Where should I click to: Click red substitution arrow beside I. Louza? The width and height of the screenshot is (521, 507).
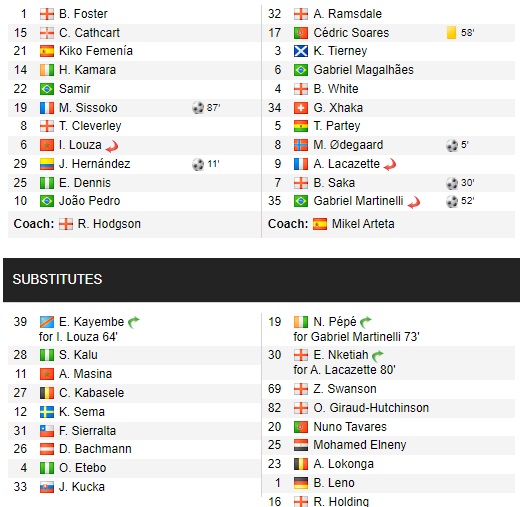[112, 146]
